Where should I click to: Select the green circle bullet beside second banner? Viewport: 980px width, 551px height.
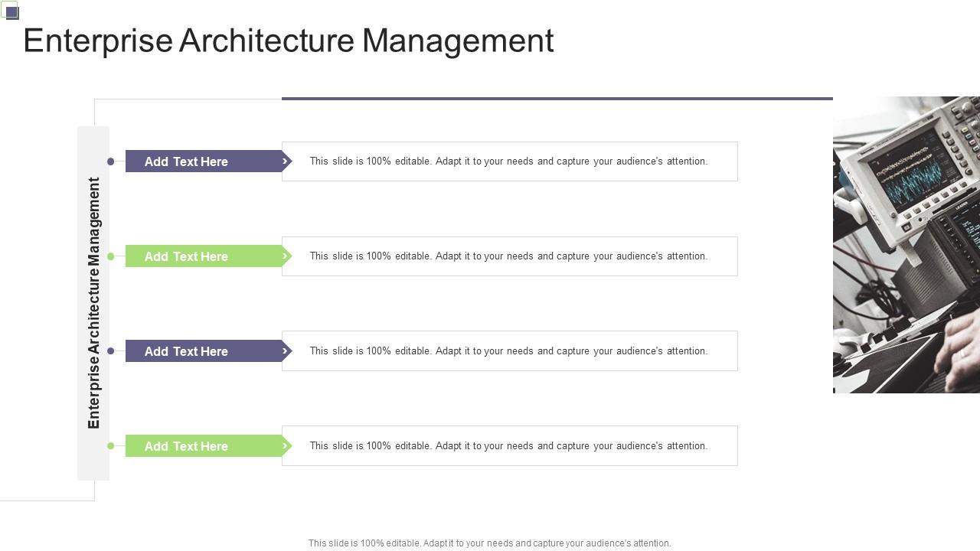110,256
